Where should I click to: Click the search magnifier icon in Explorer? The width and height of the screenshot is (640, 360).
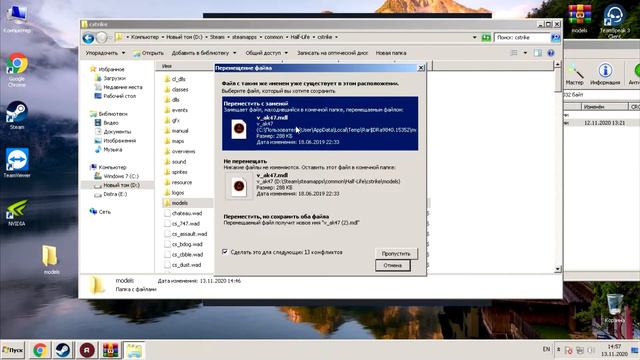point(555,38)
